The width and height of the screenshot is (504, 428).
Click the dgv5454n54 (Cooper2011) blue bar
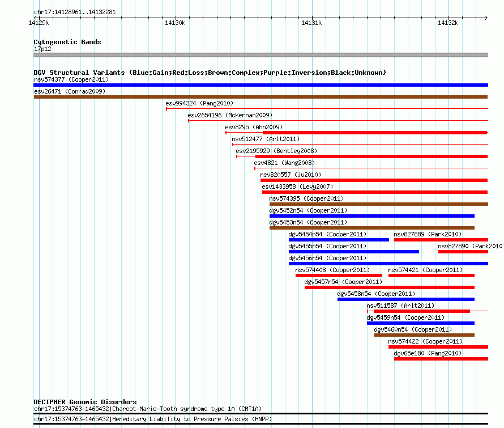[339, 240]
